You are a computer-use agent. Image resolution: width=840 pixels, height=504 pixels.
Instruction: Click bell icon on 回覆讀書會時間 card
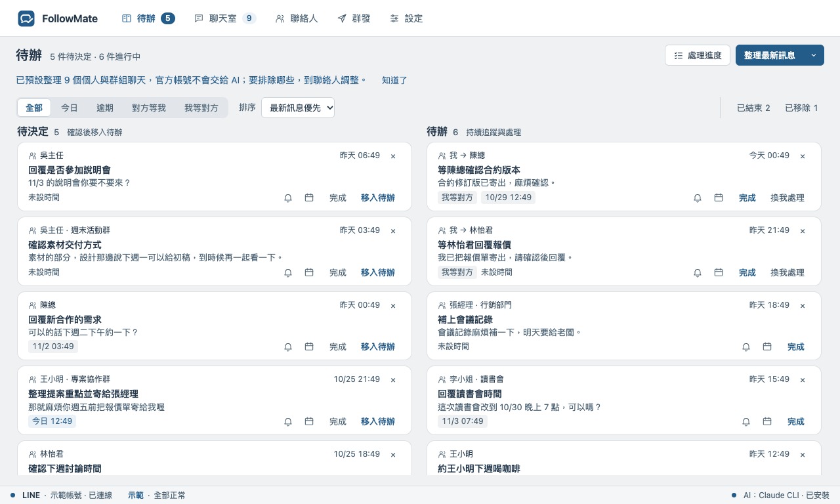click(746, 422)
